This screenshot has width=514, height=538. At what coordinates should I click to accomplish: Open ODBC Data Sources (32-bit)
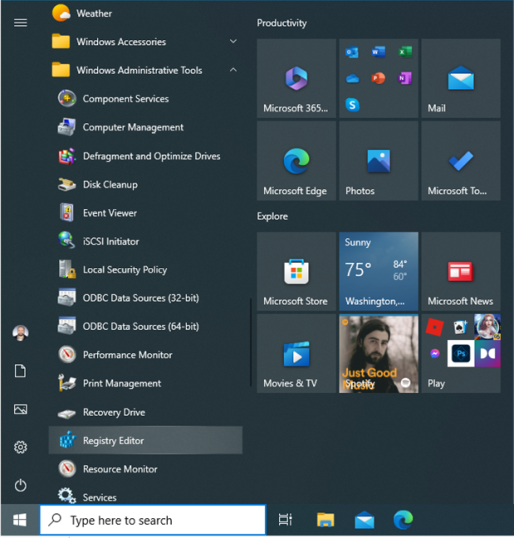(x=145, y=298)
